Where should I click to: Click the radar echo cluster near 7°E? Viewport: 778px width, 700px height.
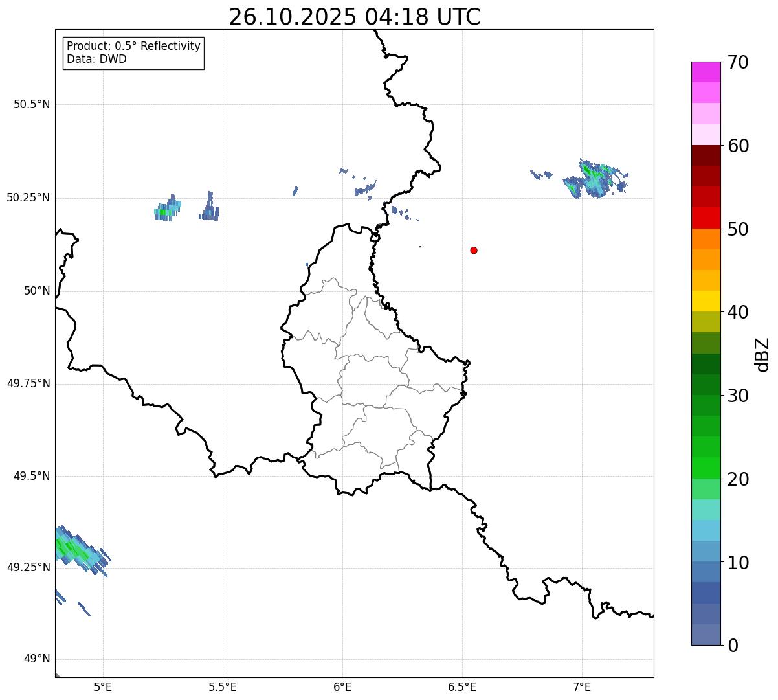point(595,180)
